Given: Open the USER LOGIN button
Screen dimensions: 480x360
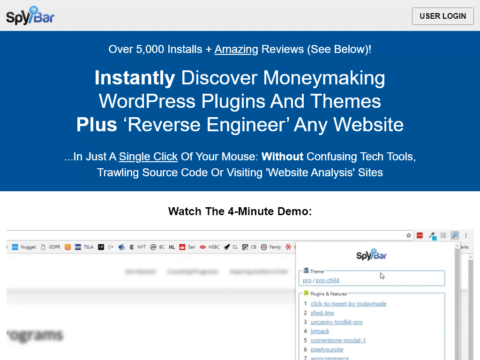Looking at the screenshot, I should pyautogui.click(x=443, y=16).
